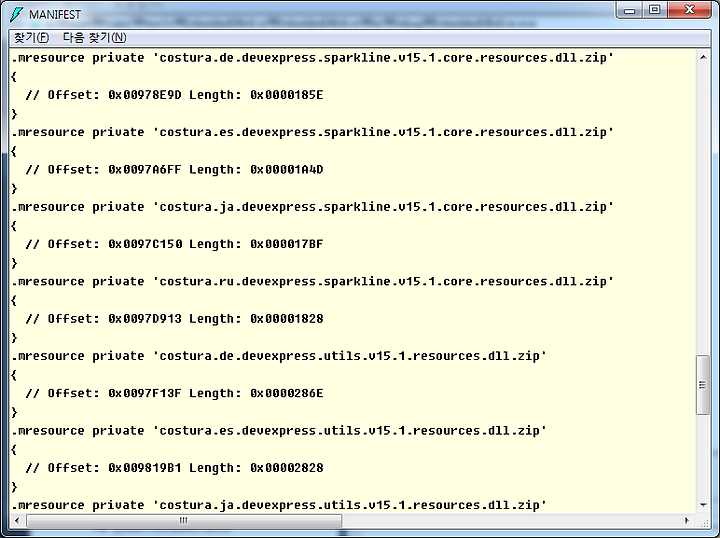Click the vertical scrollbar down arrow
Image resolution: width=720 pixels, height=538 pixels.
click(x=703, y=505)
